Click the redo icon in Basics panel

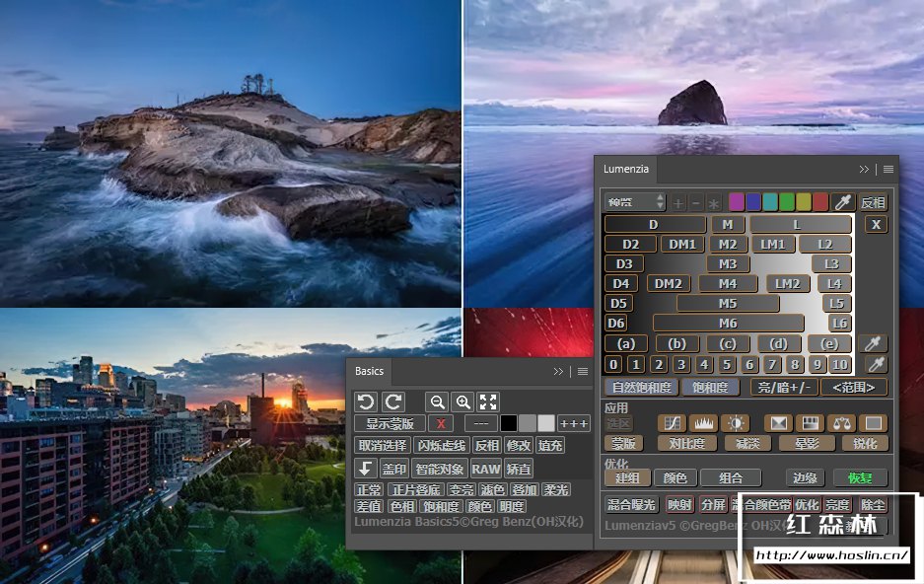pyautogui.click(x=393, y=401)
